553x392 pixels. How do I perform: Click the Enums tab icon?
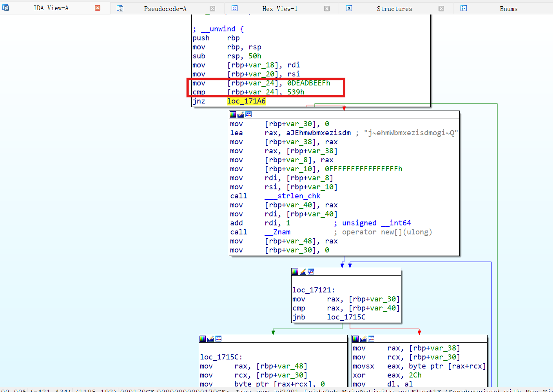coord(464,8)
